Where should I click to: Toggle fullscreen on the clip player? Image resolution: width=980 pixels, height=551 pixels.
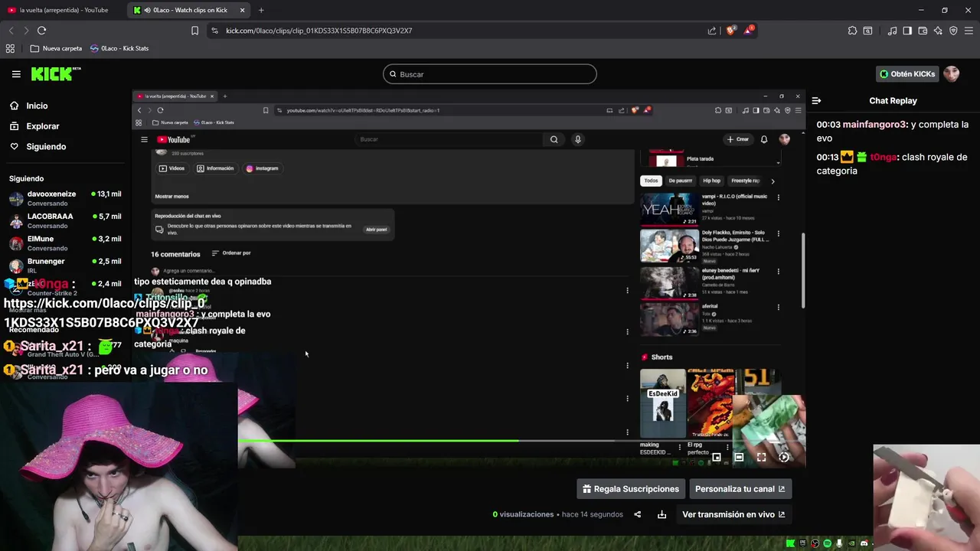tap(762, 458)
